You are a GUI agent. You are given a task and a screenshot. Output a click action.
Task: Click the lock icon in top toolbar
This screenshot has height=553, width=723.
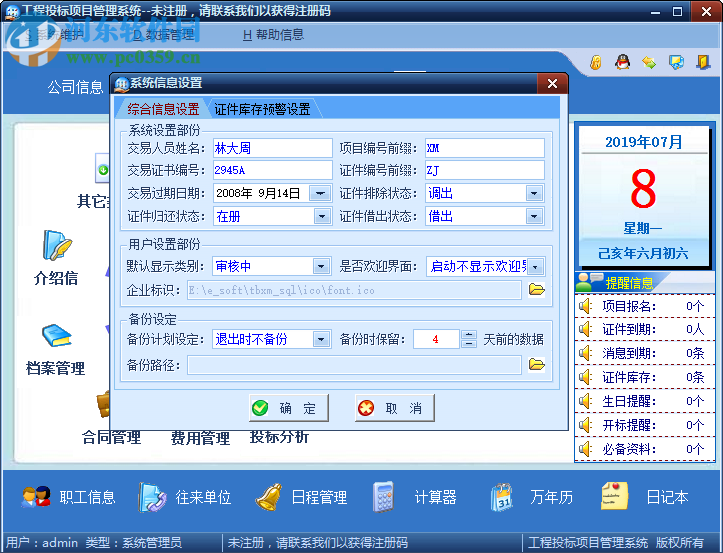click(x=595, y=62)
